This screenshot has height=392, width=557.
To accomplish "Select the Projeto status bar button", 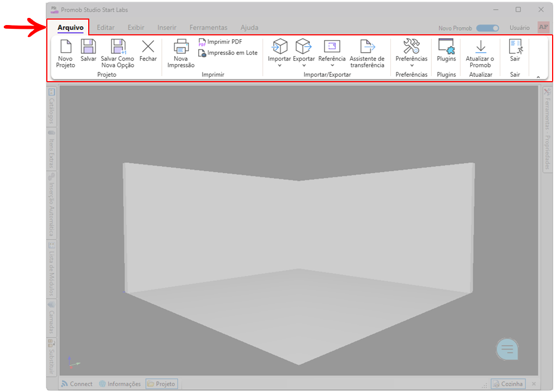I will (162, 384).
